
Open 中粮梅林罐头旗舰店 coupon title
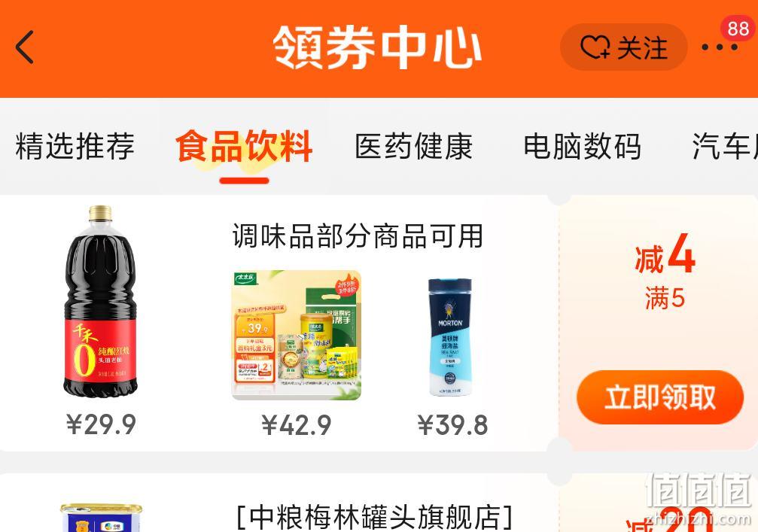(374, 517)
